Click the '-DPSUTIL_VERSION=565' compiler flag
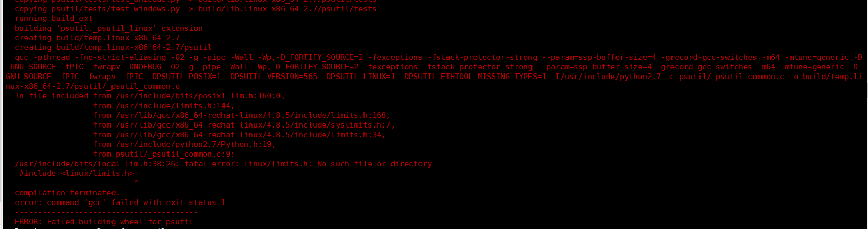 pos(272,77)
